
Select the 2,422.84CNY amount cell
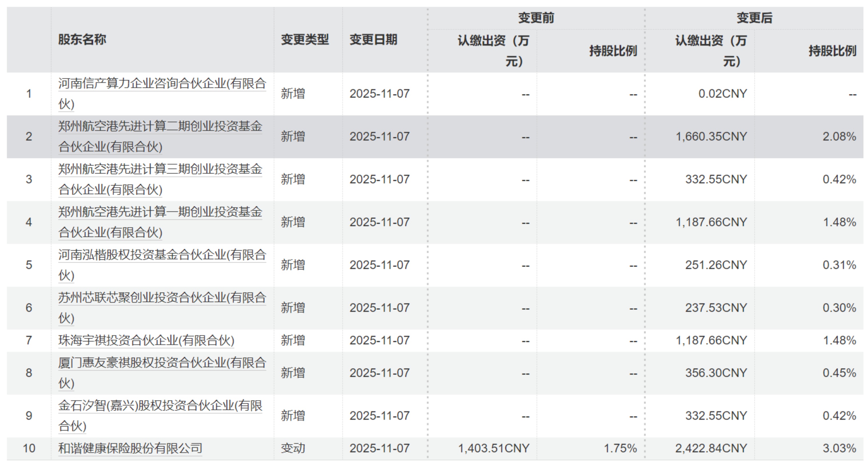(711, 448)
